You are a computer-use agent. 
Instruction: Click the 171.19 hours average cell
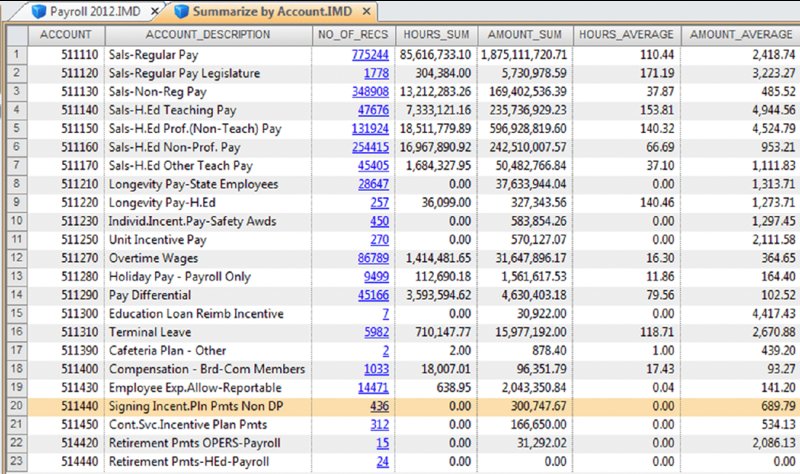(x=627, y=73)
